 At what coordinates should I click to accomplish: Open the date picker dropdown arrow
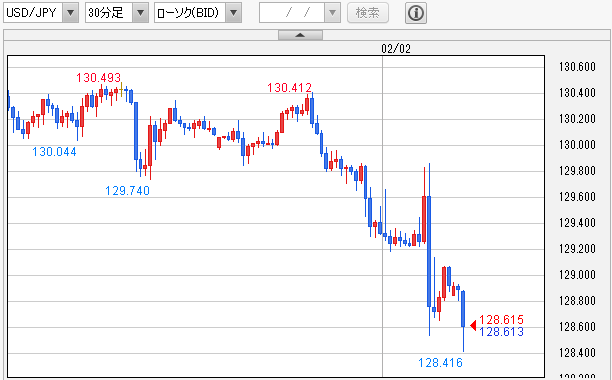(333, 13)
